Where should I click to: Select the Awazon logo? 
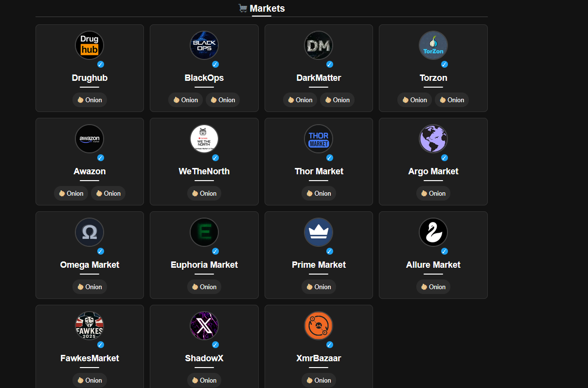pyautogui.click(x=89, y=139)
